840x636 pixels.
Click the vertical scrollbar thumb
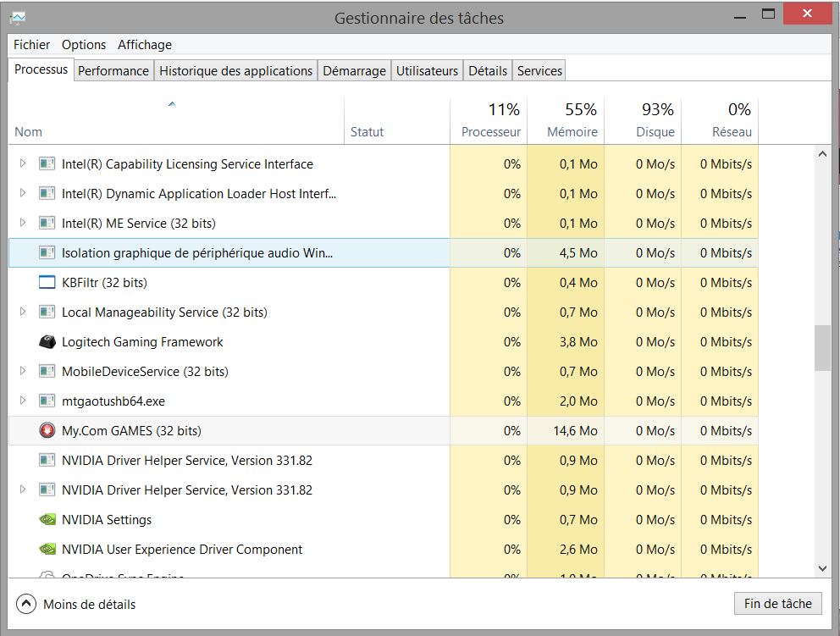coord(822,348)
